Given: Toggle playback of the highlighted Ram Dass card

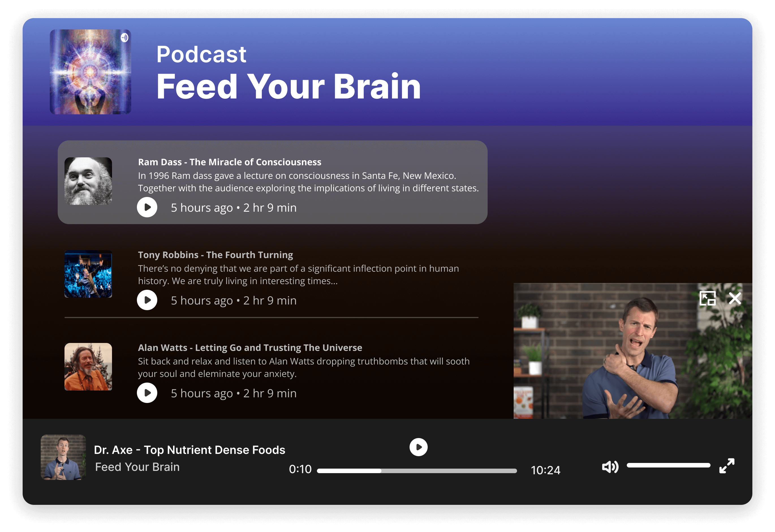Looking at the screenshot, I should [x=147, y=207].
